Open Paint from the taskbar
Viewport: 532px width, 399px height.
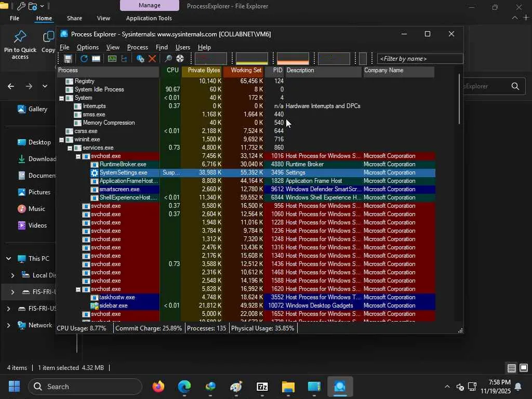(236, 387)
